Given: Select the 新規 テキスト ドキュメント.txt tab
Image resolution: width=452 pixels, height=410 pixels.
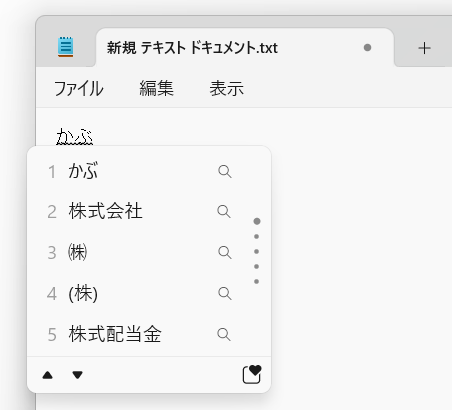Looking at the screenshot, I should tap(245, 48).
